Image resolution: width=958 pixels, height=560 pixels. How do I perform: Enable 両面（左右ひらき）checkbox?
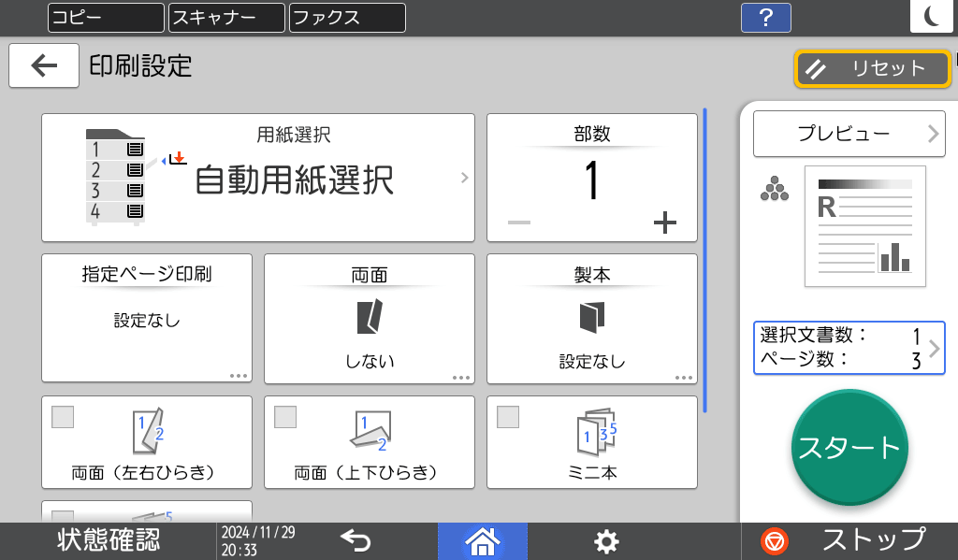[x=62, y=418]
